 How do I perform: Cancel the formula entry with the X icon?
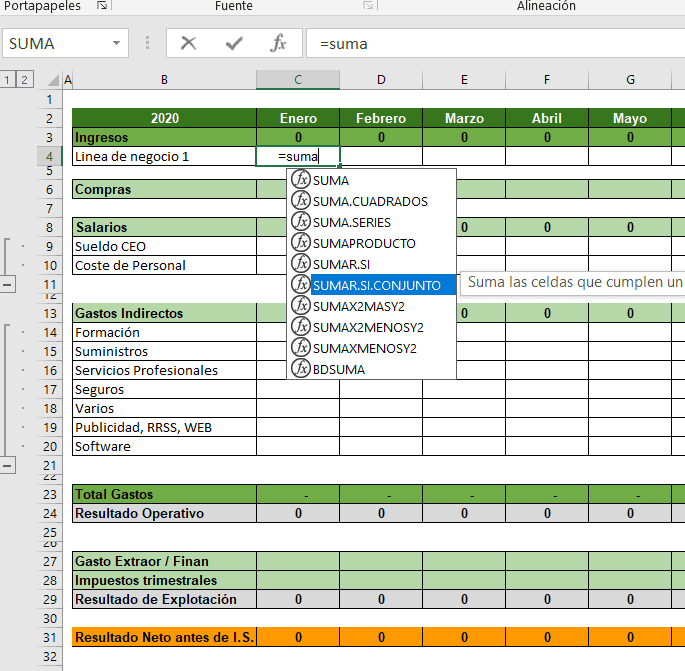(188, 43)
